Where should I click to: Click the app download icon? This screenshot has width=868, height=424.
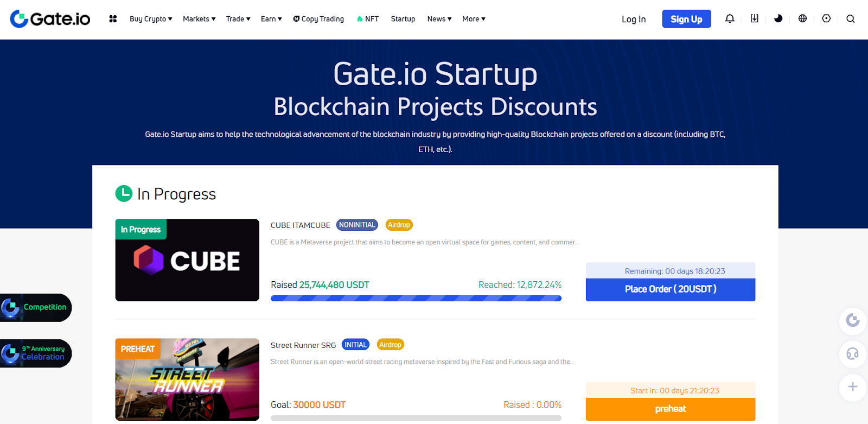tap(754, 18)
